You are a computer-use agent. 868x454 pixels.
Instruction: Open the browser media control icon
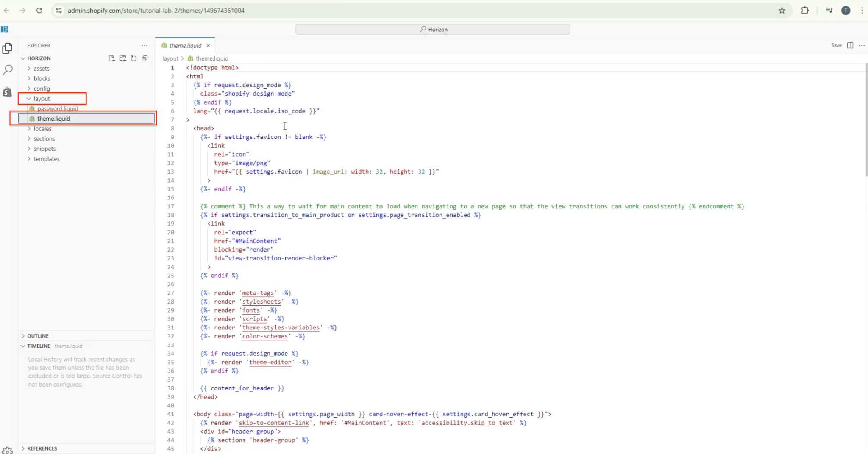click(x=829, y=11)
